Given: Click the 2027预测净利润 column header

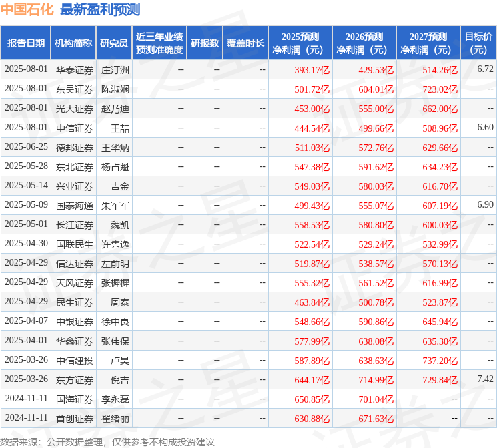Looking at the screenshot, I should click(x=428, y=43).
